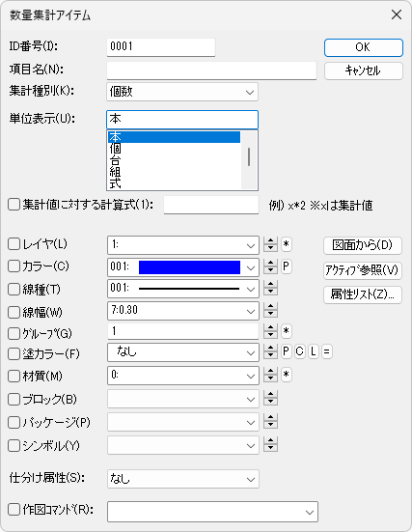Click the blue color swatch in カラー dropdown

189,267
